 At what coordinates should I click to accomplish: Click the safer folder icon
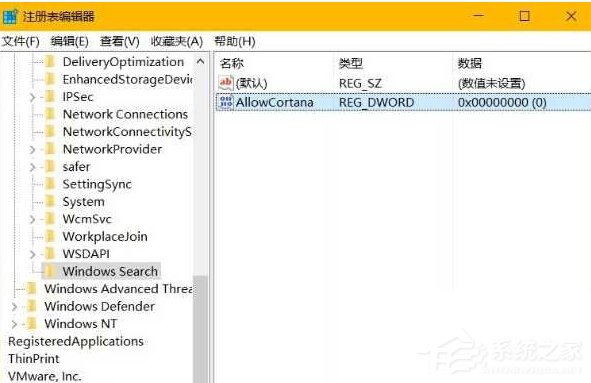tap(50, 166)
